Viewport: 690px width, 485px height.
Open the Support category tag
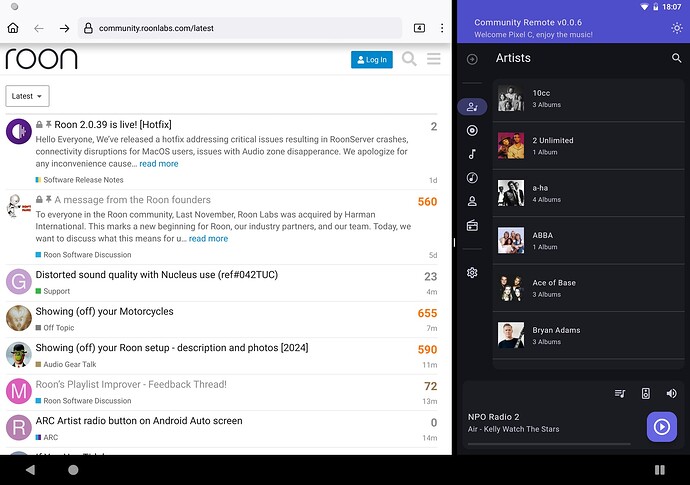point(53,291)
